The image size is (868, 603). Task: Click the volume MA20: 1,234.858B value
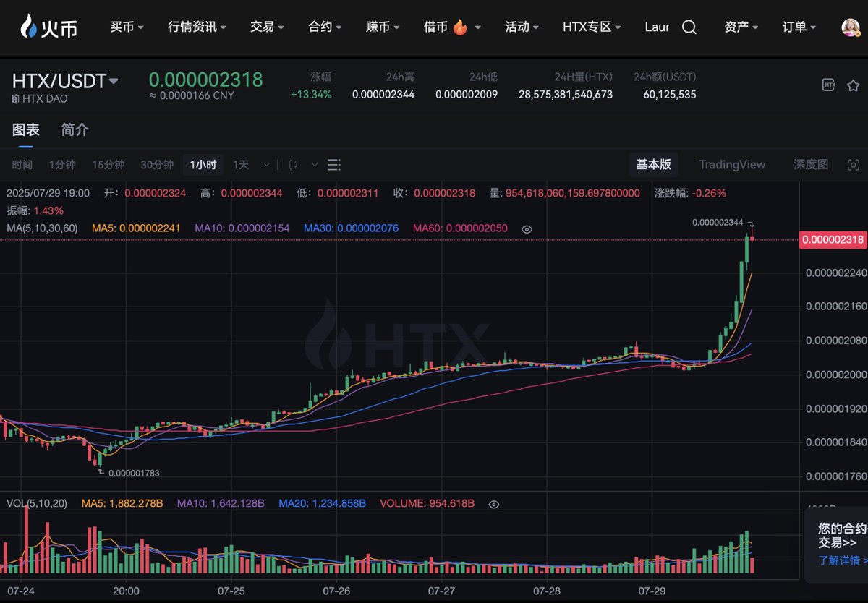pyautogui.click(x=323, y=503)
